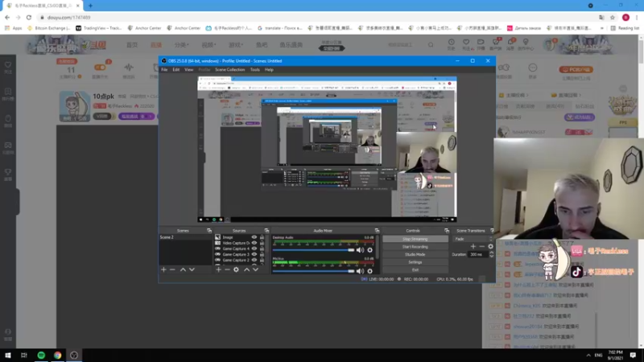Open OBS File menu
The height and width of the screenshot is (362, 644).
coord(164,70)
